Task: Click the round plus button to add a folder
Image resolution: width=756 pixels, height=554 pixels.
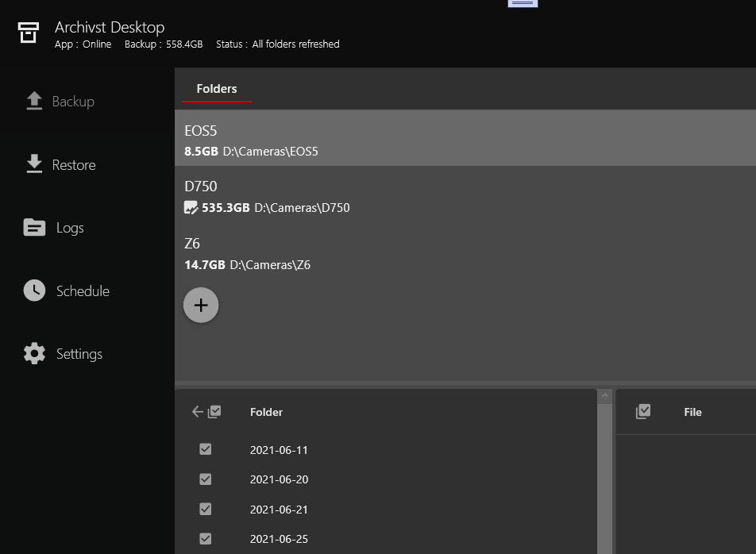Action: pos(201,306)
